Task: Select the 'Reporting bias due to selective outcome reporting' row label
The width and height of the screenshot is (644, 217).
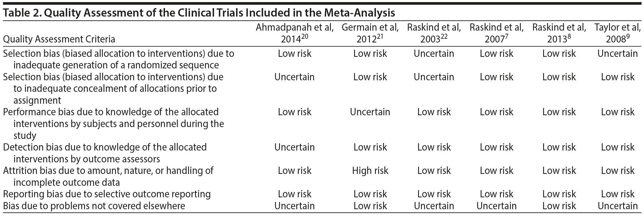Action: point(107,194)
